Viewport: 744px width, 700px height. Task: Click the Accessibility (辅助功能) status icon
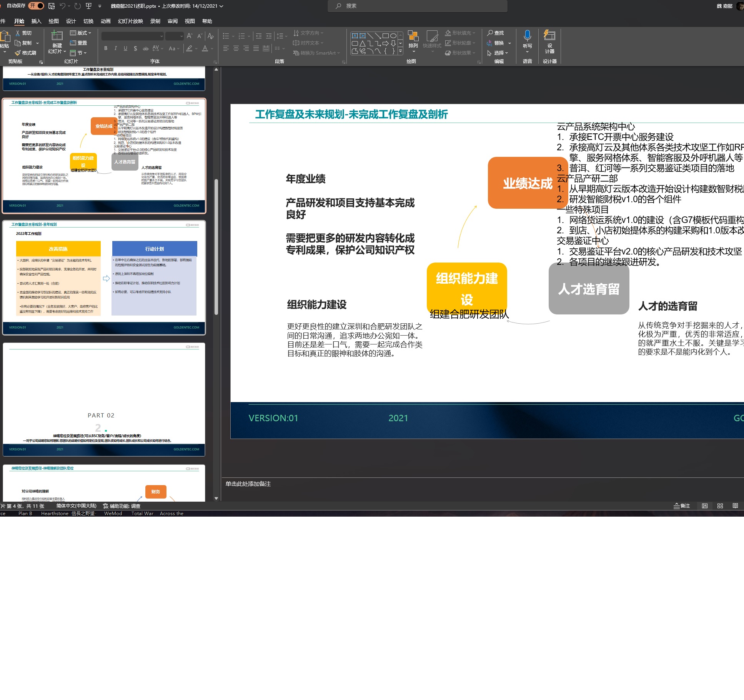106,506
